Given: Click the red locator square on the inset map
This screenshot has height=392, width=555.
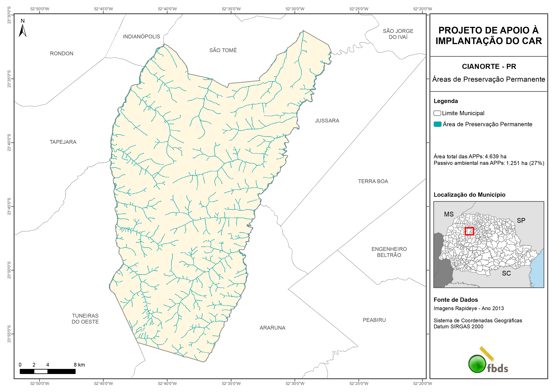Looking at the screenshot, I should pos(469,231).
